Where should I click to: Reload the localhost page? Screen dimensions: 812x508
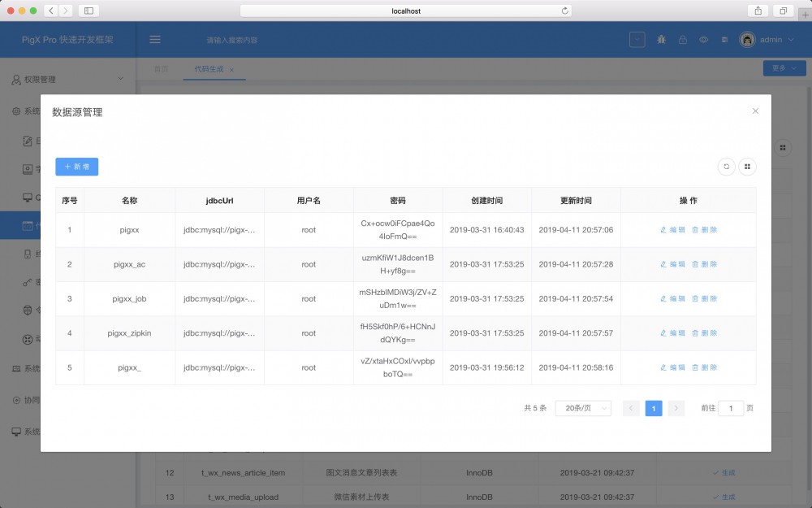point(564,11)
